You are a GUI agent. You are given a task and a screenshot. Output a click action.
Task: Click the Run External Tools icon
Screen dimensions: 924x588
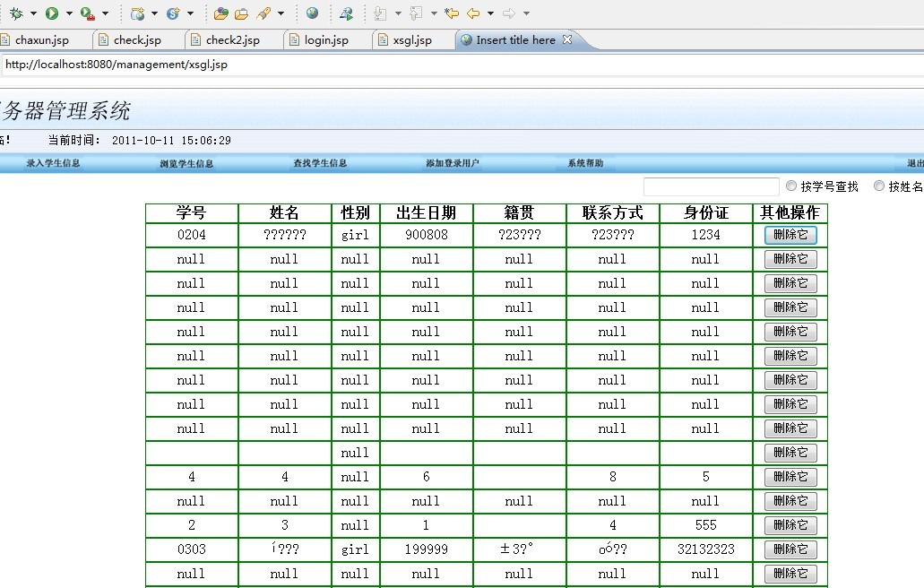click(x=87, y=13)
